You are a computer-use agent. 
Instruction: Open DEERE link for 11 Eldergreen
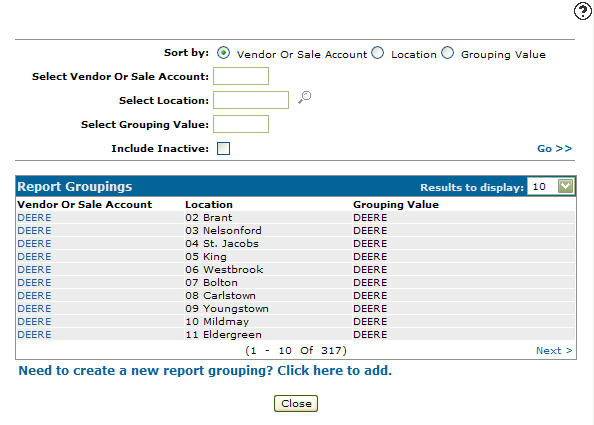[34, 335]
